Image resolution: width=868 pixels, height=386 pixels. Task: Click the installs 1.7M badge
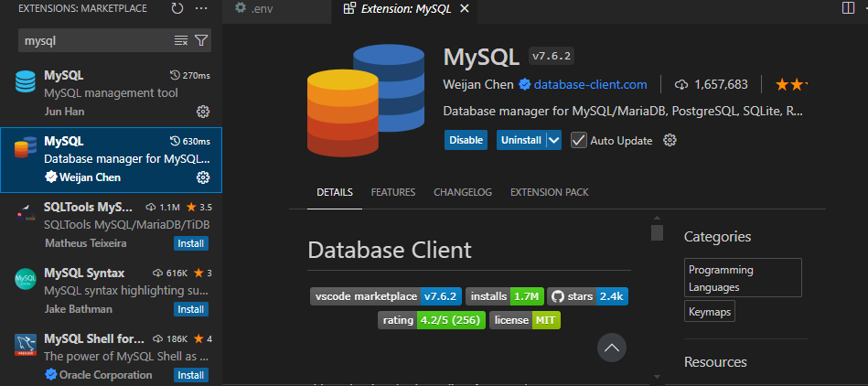click(x=505, y=296)
